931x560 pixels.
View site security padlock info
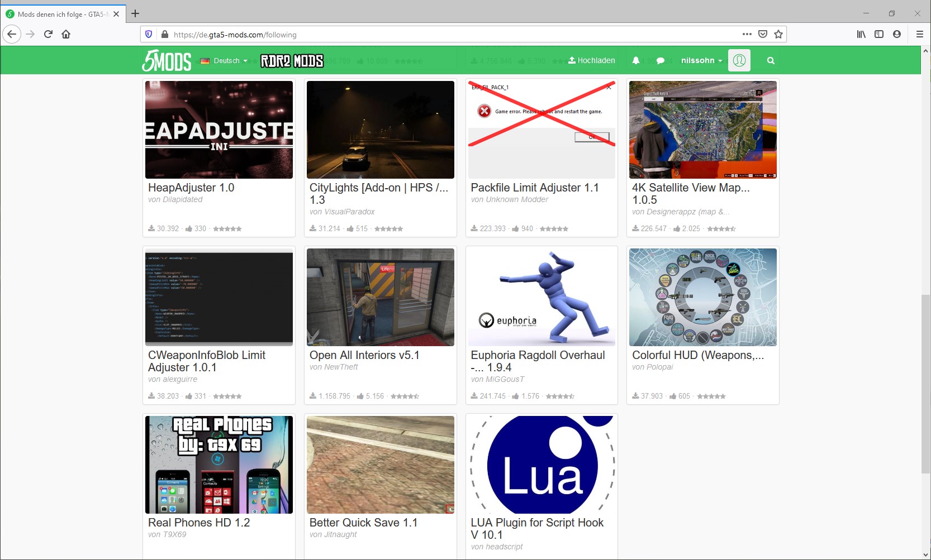point(165,34)
